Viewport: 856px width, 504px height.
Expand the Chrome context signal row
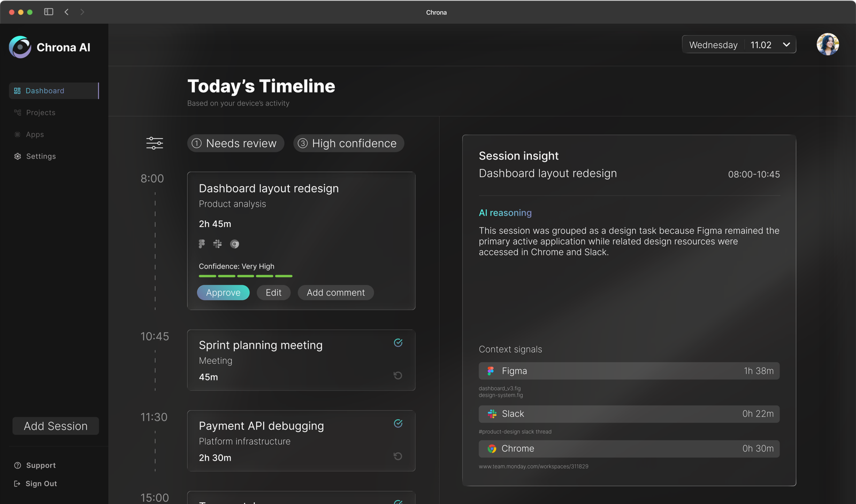coord(629,448)
